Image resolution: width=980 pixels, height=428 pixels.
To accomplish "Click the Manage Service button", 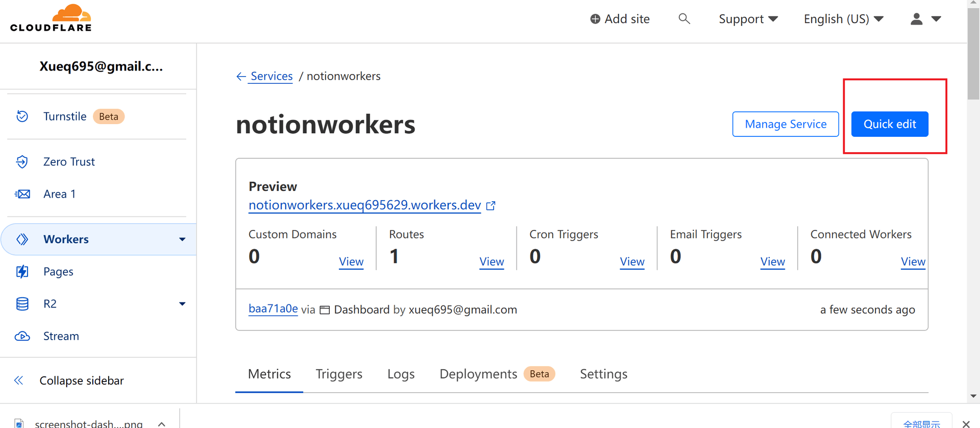I will (x=786, y=124).
